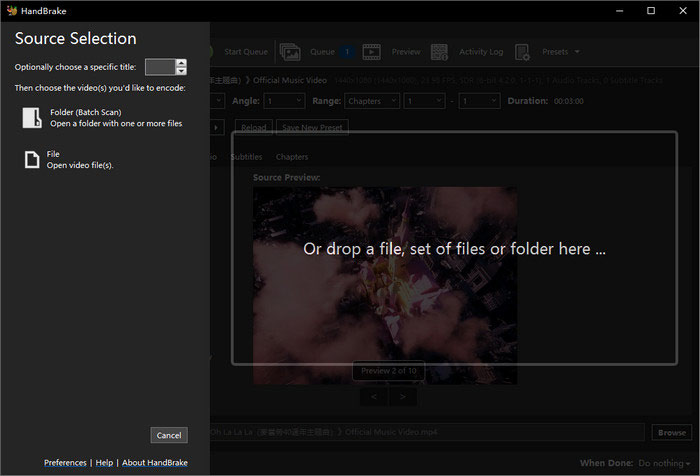Click the Start Queue toolbar button
The height and width of the screenshot is (476, 700).
[246, 52]
